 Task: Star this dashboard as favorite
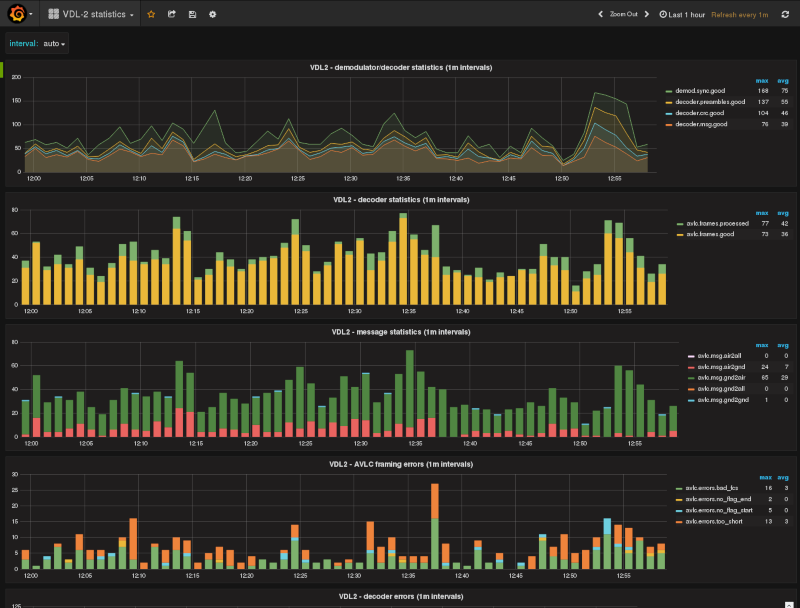pyautogui.click(x=151, y=14)
